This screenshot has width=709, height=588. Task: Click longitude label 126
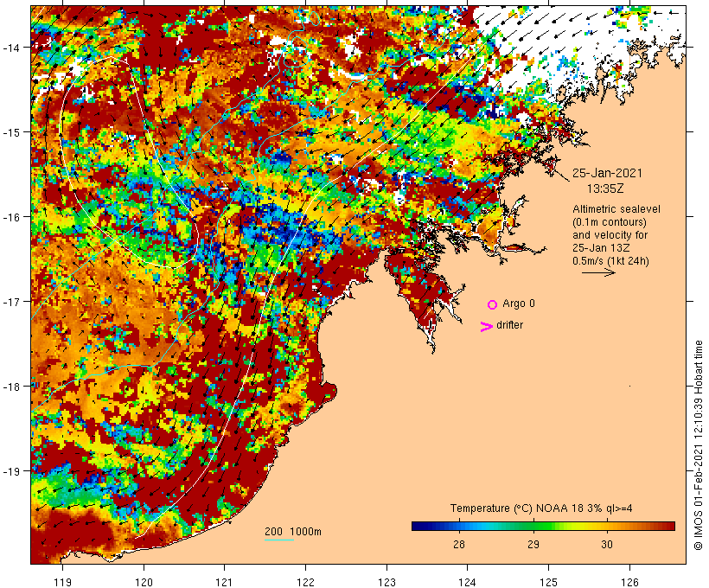629,582
